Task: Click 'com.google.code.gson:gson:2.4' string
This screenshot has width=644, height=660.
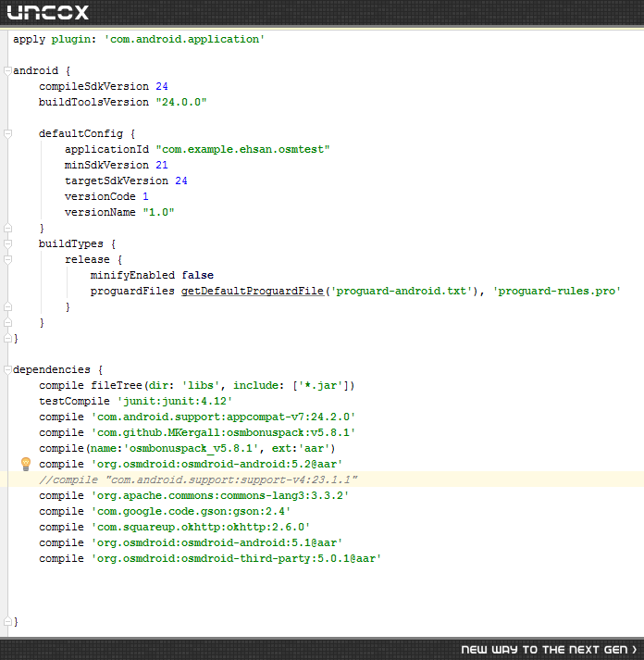Action: [x=191, y=511]
